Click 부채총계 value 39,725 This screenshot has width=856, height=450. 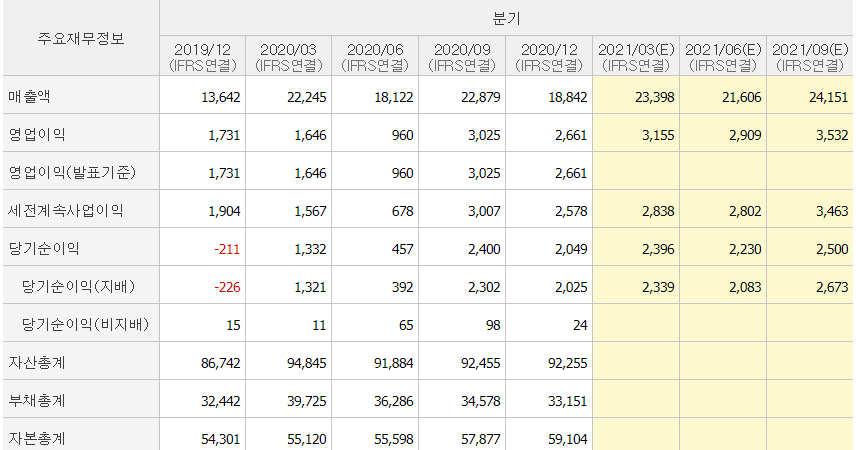click(x=307, y=401)
